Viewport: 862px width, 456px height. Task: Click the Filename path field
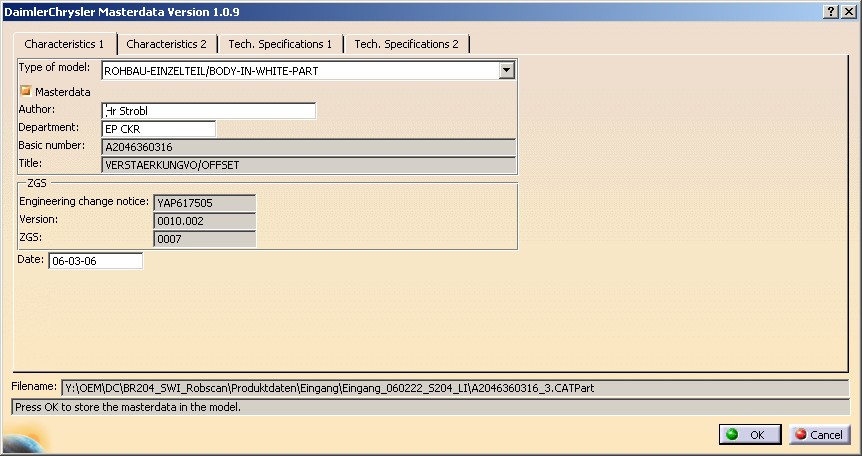click(x=455, y=388)
